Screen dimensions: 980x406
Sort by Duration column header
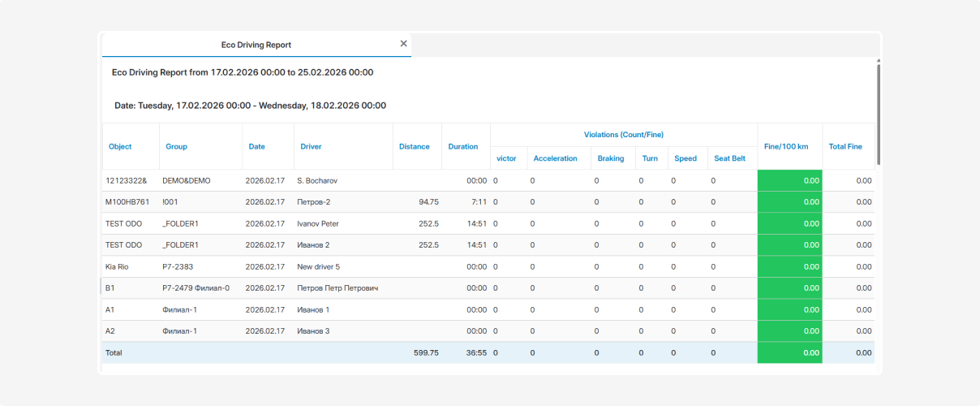[x=463, y=147]
